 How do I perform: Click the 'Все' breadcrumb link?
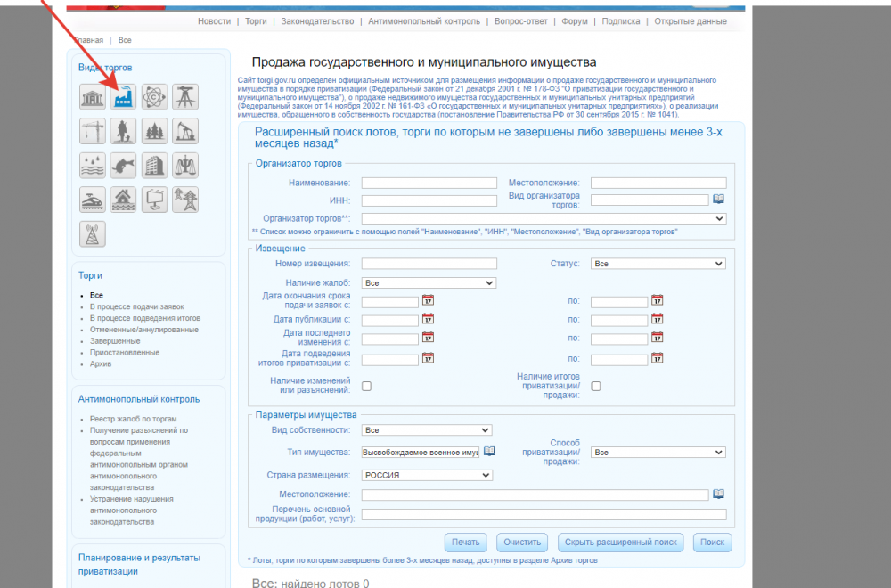point(125,40)
